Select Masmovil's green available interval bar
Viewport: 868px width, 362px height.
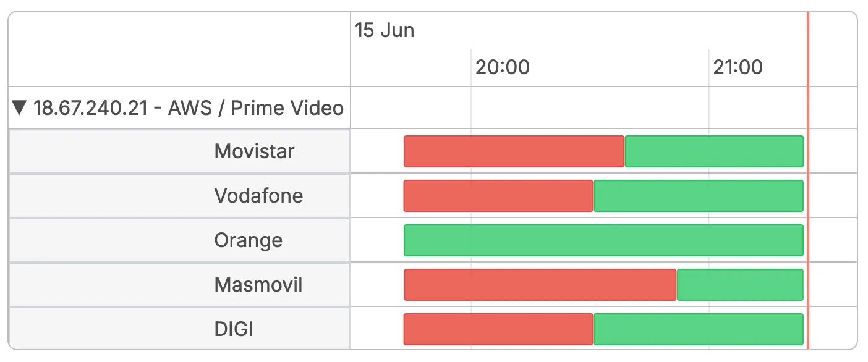point(740,285)
